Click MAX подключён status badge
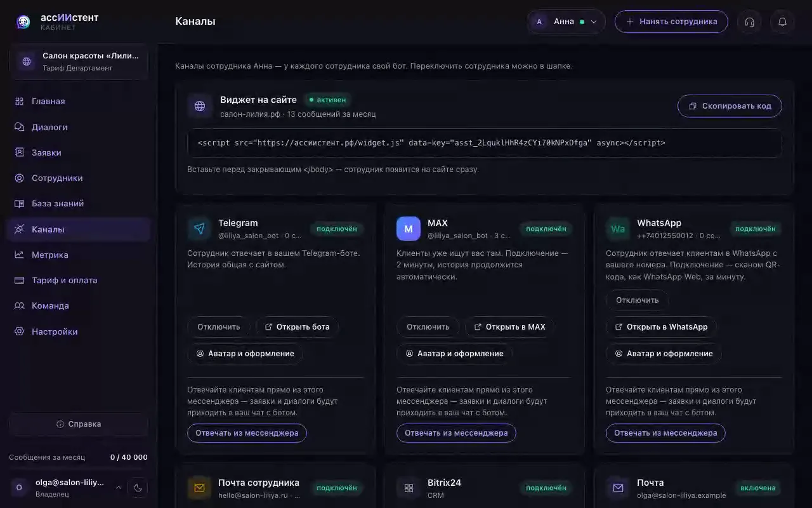This screenshot has width=812, height=508. tap(546, 229)
